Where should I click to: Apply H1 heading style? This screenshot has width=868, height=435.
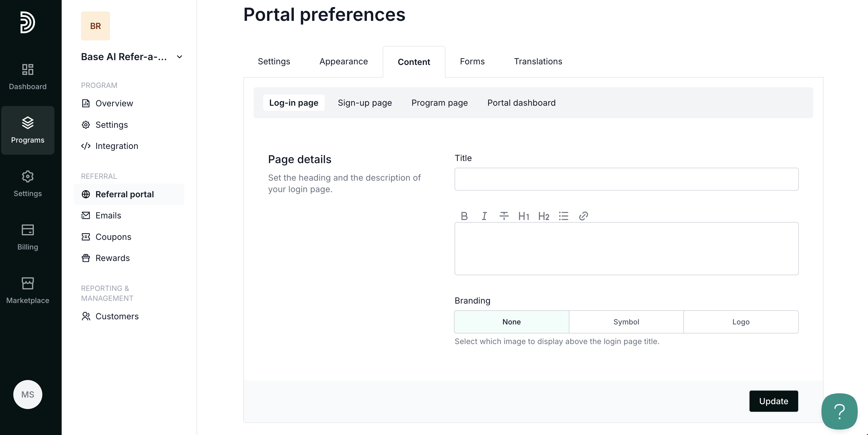click(523, 216)
